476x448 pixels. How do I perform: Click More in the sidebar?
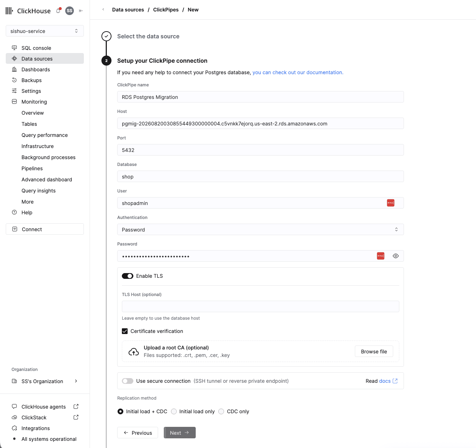28,202
